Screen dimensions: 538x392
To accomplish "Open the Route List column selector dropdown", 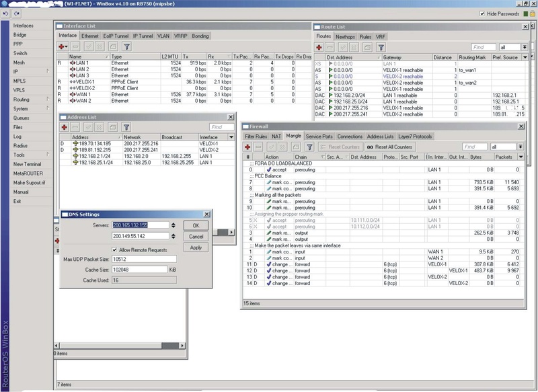I will (525, 57).
